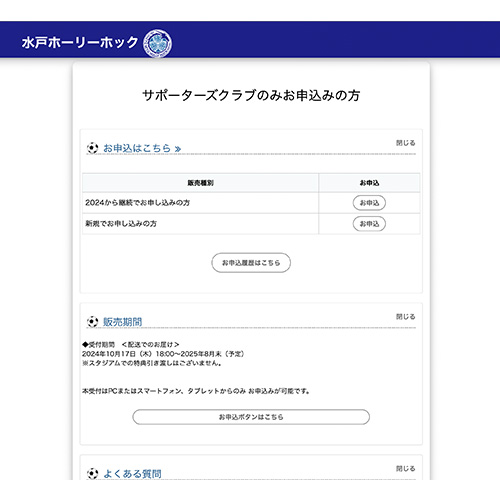
Task: Click the Mito HollyHock club crest logo
Action: click(x=157, y=43)
